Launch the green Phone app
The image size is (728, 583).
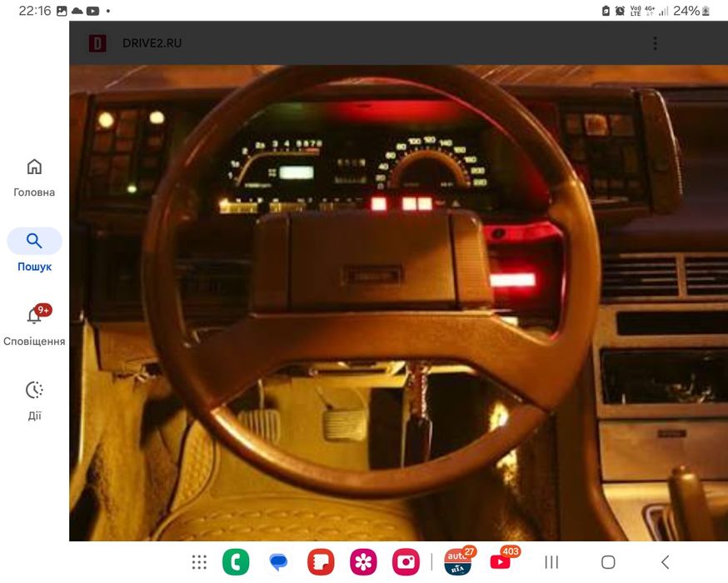pyautogui.click(x=236, y=562)
